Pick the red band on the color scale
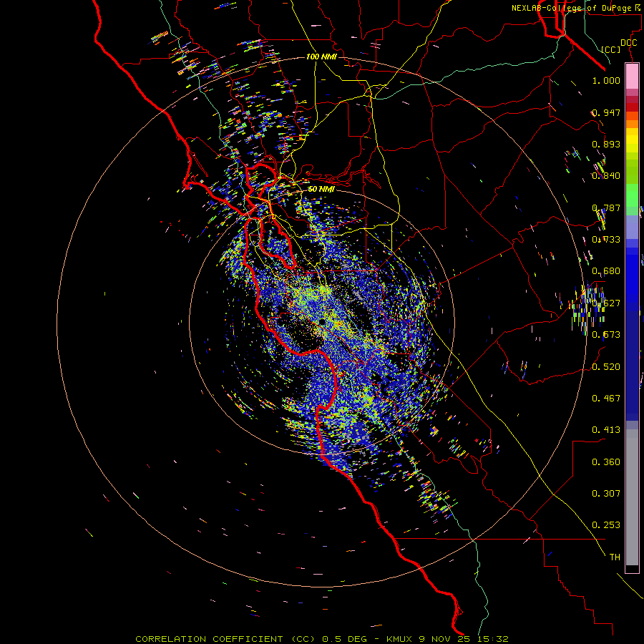 click(x=632, y=107)
